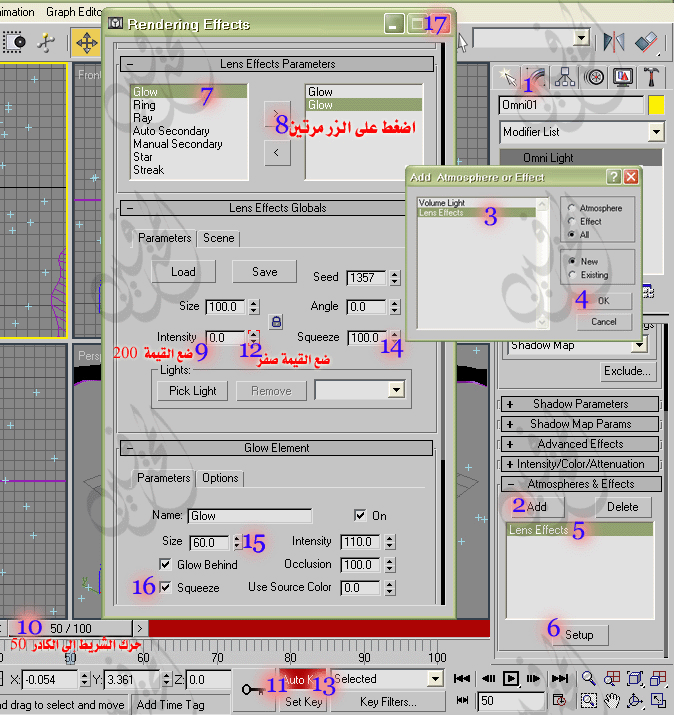Go to the end frame
Screen dimensions: 674x715
(560, 679)
